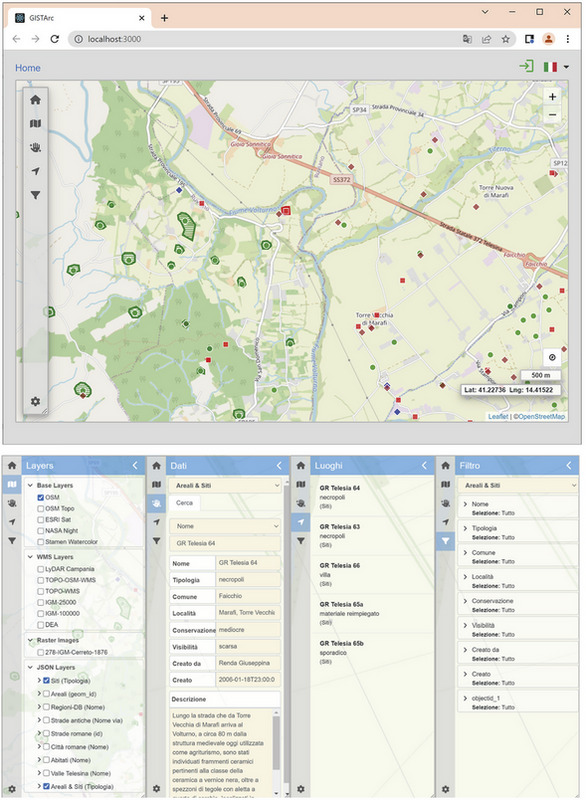Go to Home in the navigation bar

point(28,68)
